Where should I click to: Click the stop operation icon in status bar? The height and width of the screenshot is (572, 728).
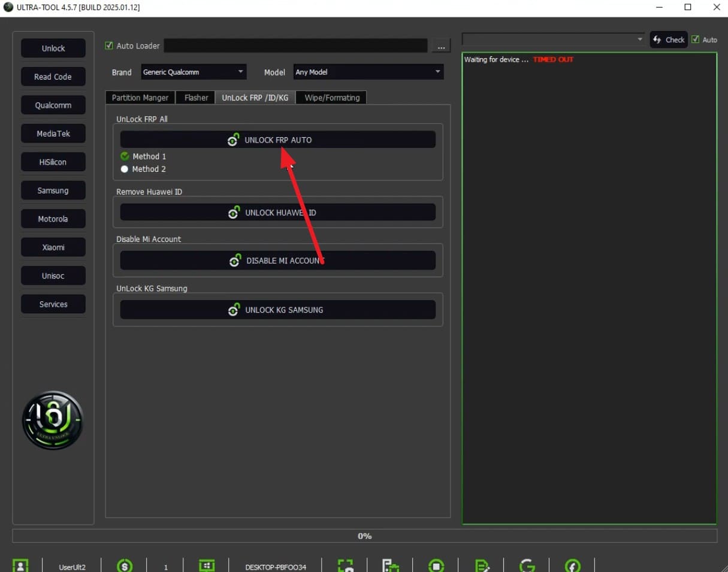pos(436,565)
